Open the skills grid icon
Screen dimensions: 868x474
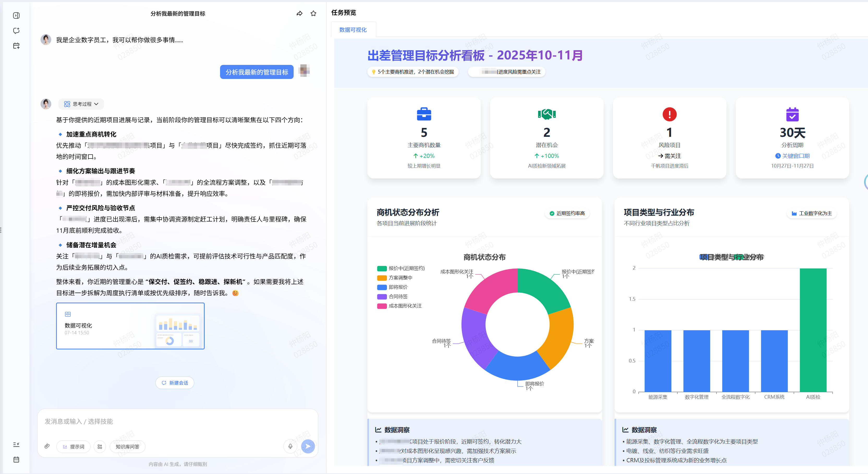point(100,446)
